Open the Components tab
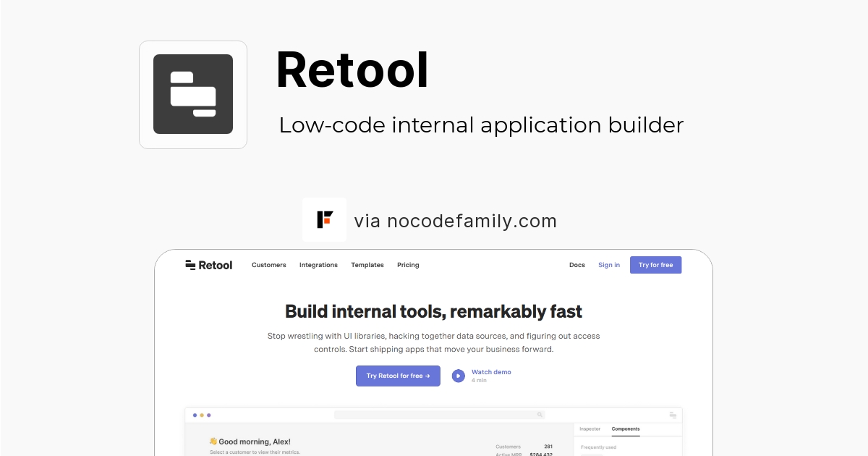 (x=626, y=428)
